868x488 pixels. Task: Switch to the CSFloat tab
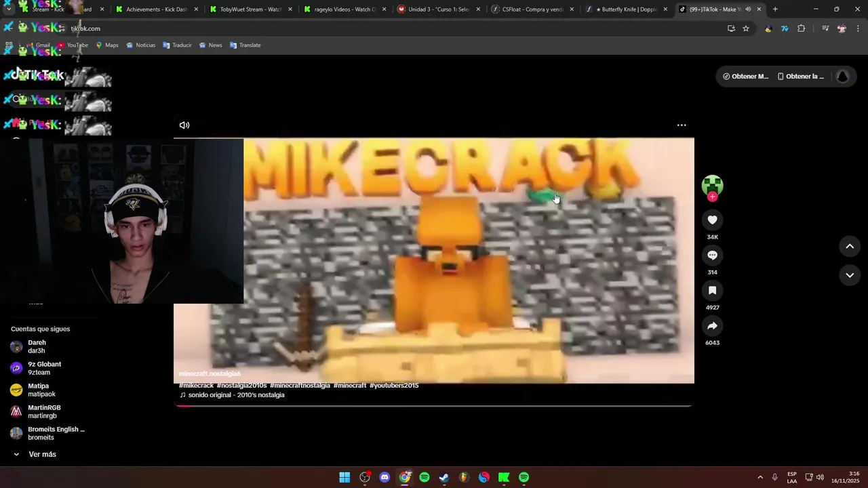coord(532,9)
